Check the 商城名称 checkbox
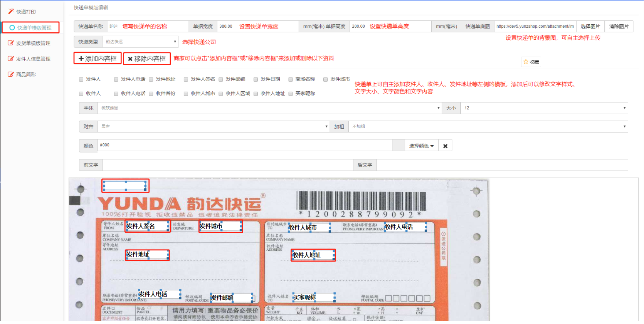Screen dimensions: 644x324 point(291,79)
